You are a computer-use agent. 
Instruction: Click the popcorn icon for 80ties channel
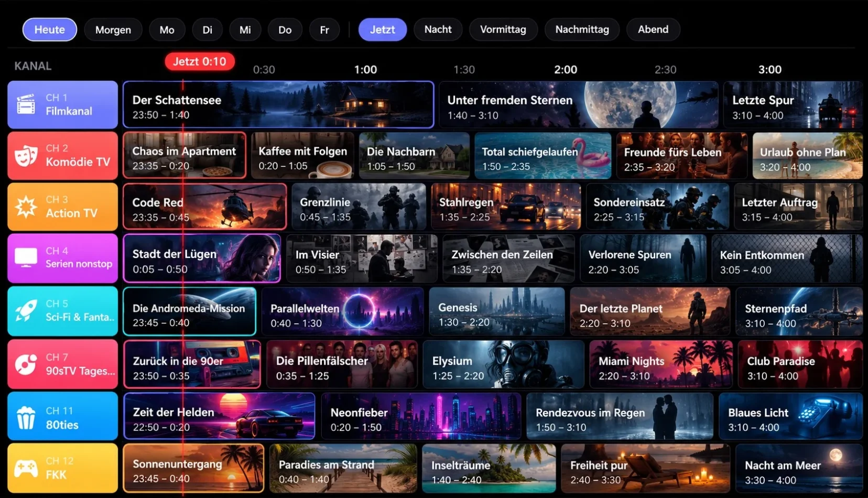pyautogui.click(x=26, y=417)
